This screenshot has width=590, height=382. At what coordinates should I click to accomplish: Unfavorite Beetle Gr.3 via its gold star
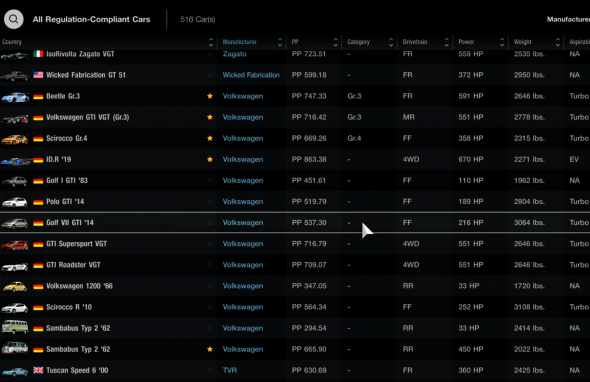coord(210,96)
